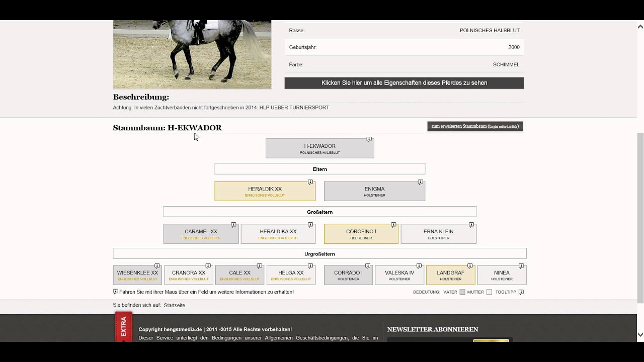Click the Eltern section header

(x=320, y=169)
